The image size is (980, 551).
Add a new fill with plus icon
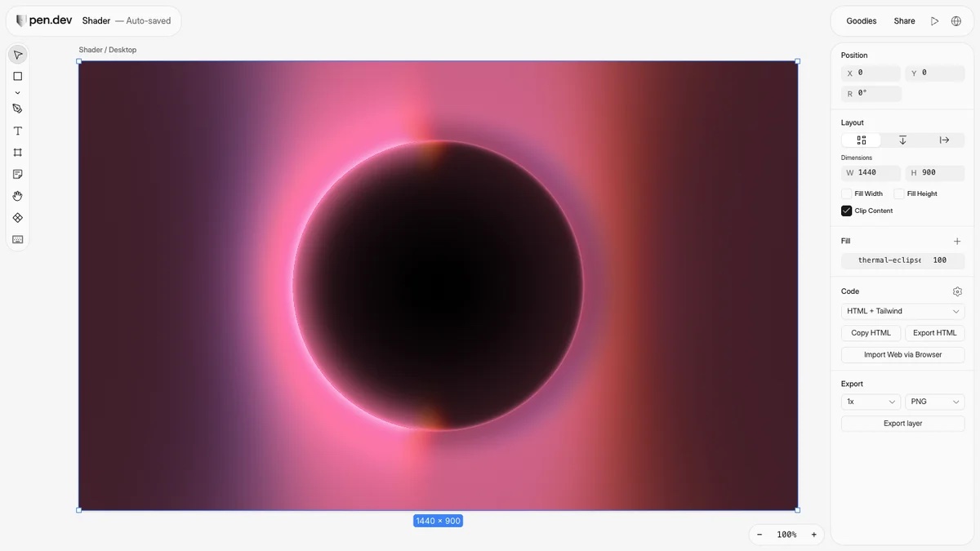click(x=957, y=242)
